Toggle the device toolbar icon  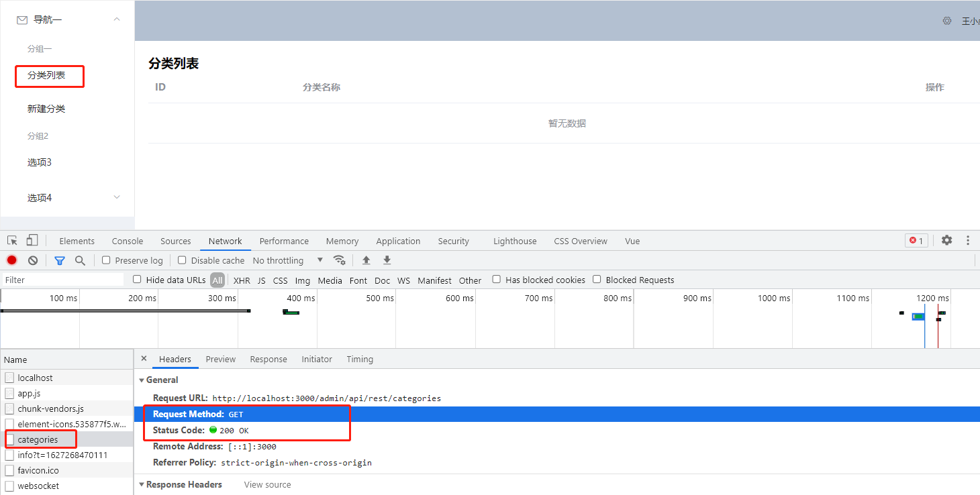(32, 241)
